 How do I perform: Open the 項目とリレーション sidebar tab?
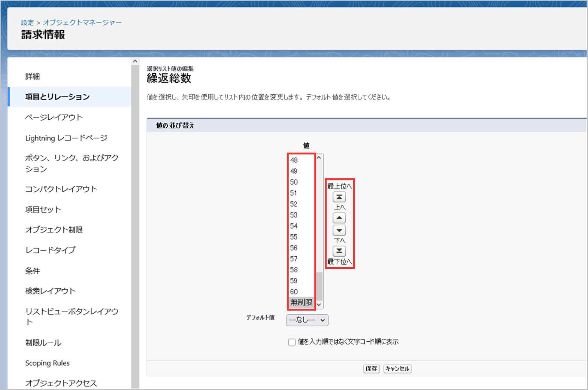[57, 97]
